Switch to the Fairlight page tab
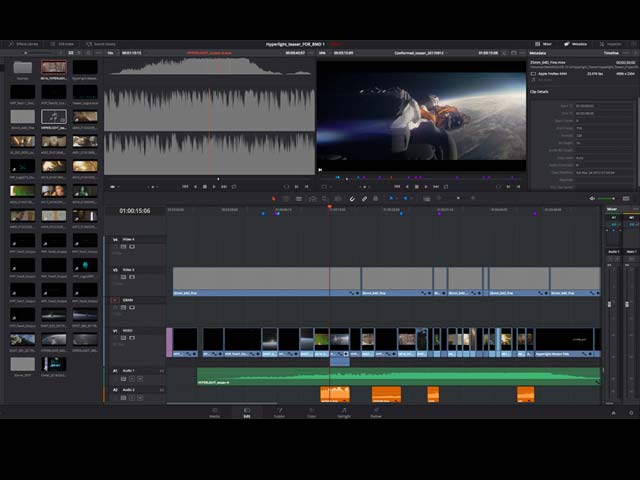 (x=344, y=413)
